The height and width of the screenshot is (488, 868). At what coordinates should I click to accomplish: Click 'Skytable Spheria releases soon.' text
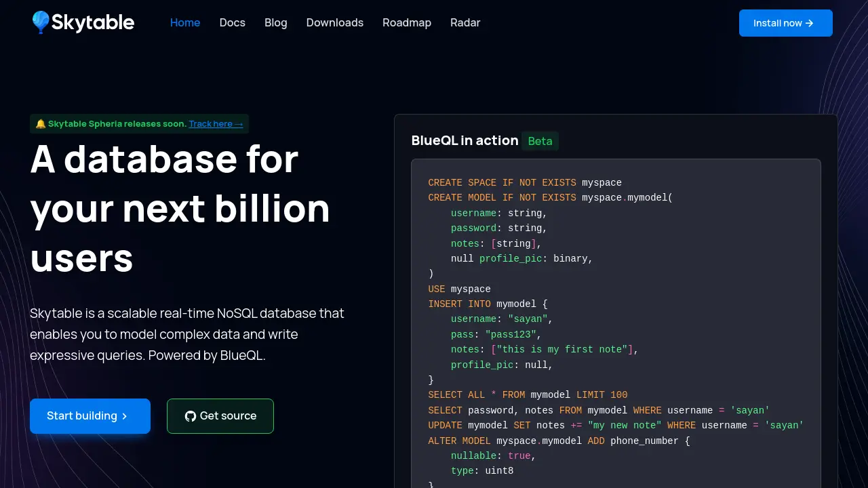(117, 124)
